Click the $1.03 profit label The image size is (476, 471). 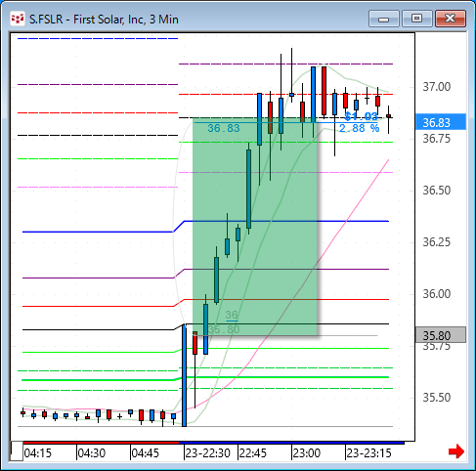tap(361, 116)
